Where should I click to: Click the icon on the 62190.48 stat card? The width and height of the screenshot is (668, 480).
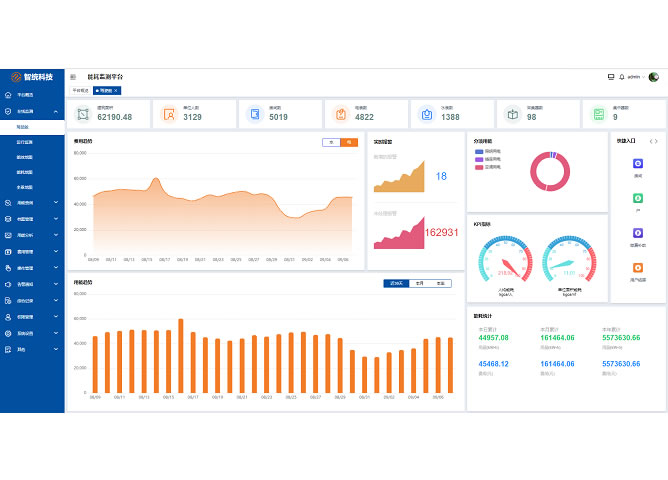tap(83, 114)
